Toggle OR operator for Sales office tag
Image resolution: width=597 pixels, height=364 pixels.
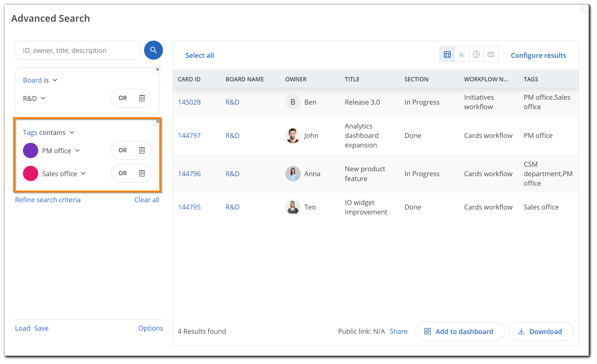(123, 173)
